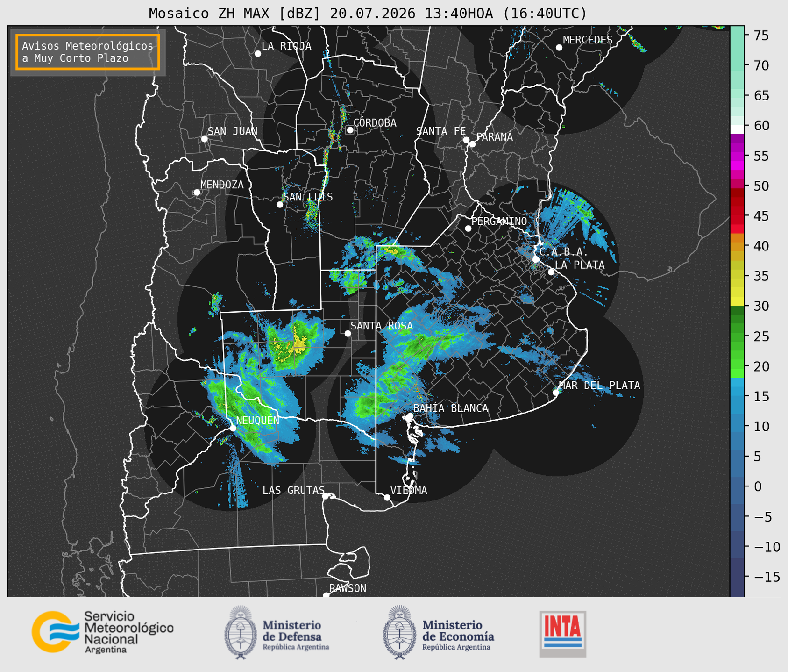Click the yellow 30 dBZ color band
Image resolution: width=788 pixels, height=672 pixels.
click(x=737, y=302)
